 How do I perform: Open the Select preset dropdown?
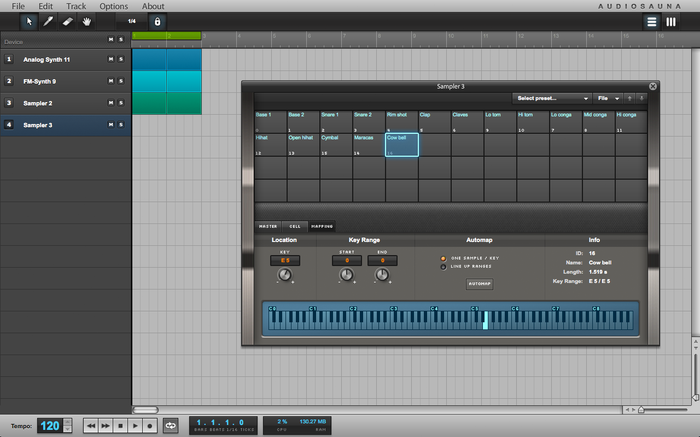click(x=552, y=99)
